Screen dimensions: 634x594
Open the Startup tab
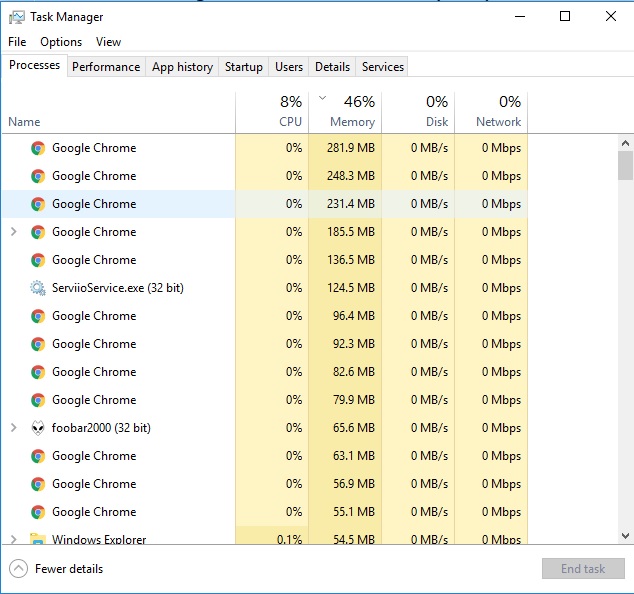[244, 67]
